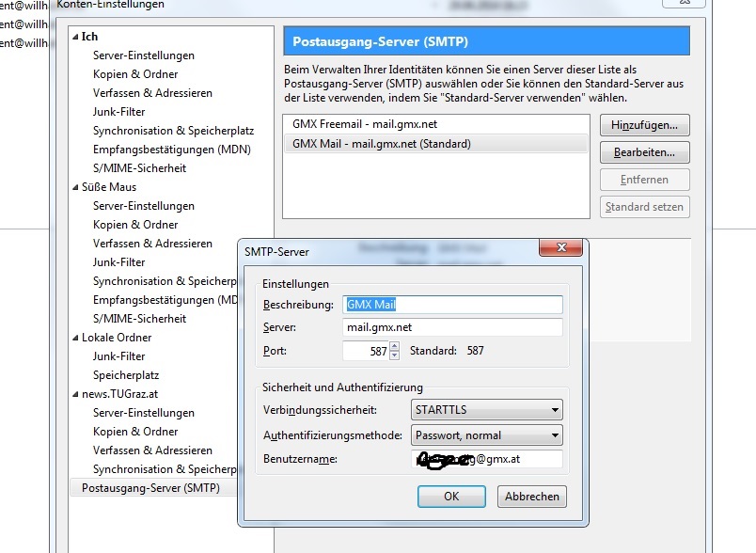Open Empfangsbestätigungen (MDN) under Ich

pos(172,150)
